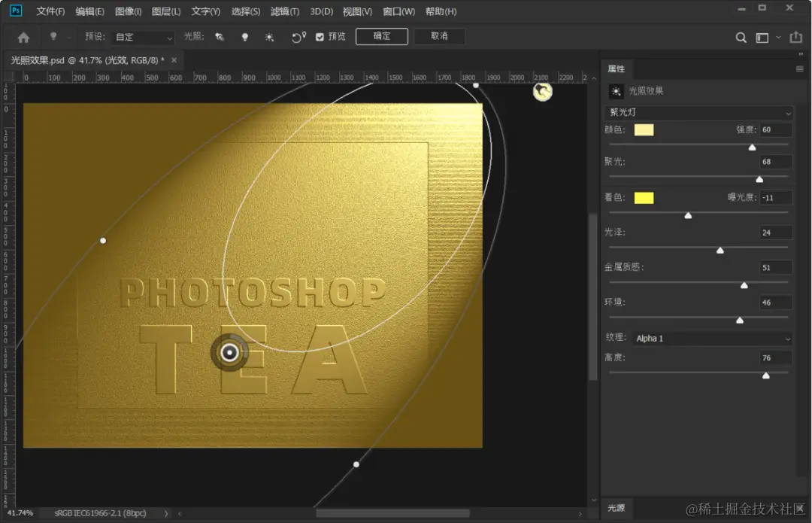Close the 光照效果.psd document tab

pyautogui.click(x=174, y=60)
